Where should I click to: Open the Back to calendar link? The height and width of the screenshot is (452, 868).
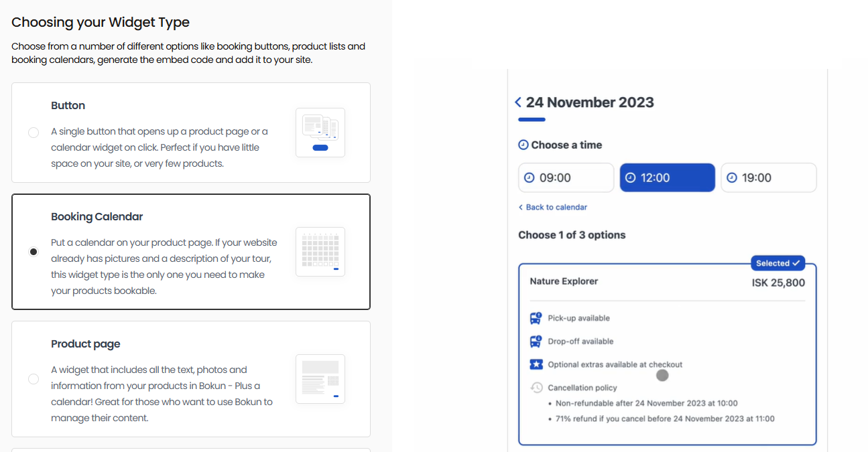pos(556,208)
